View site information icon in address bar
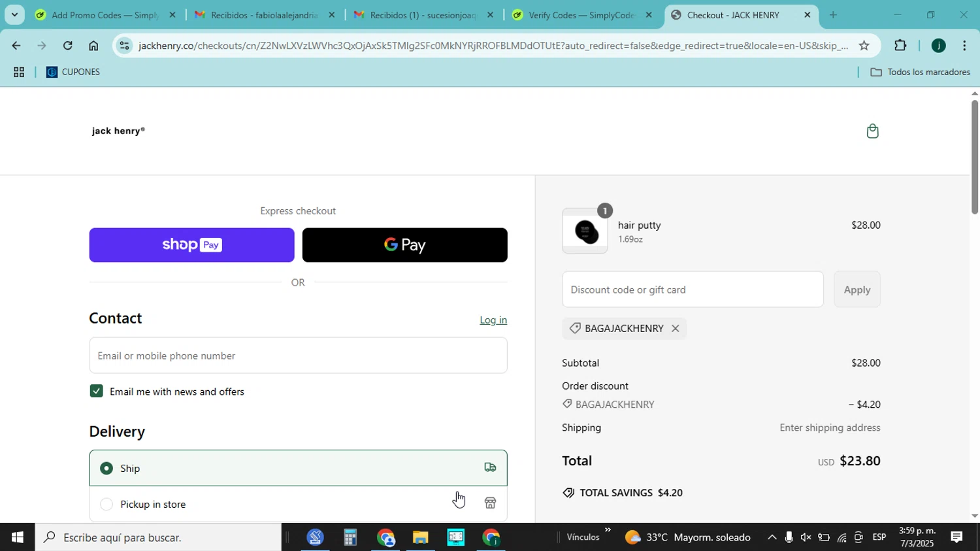Viewport: 980px width, 551px height. click(124, 46)
